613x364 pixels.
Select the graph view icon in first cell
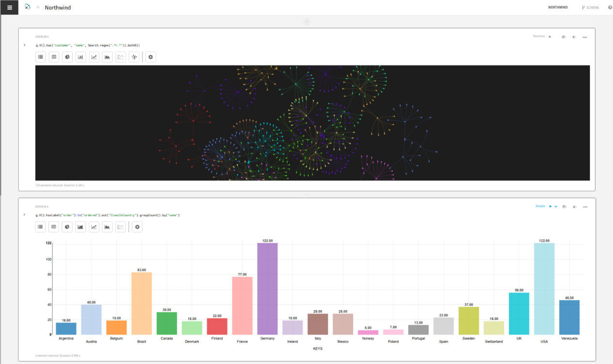pyautogui.click(x=134, y=57)
